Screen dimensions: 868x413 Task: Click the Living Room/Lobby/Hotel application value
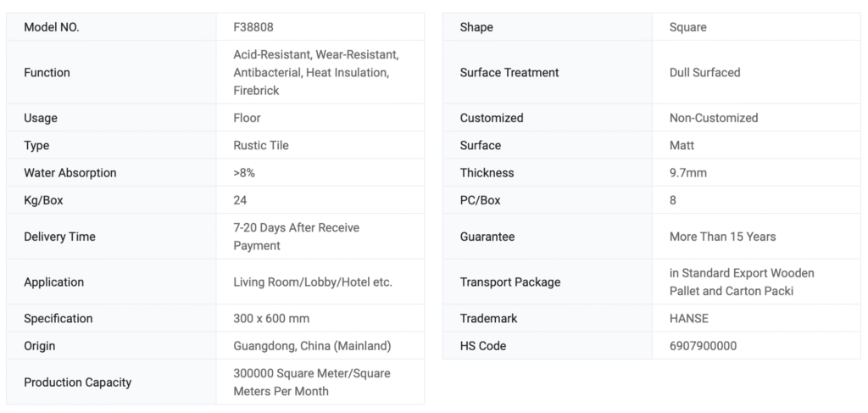click(x=313, y=282)
